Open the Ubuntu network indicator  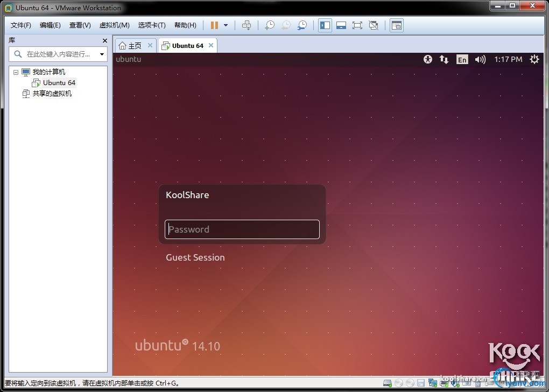pyautogui.click(x=444, y=59)
